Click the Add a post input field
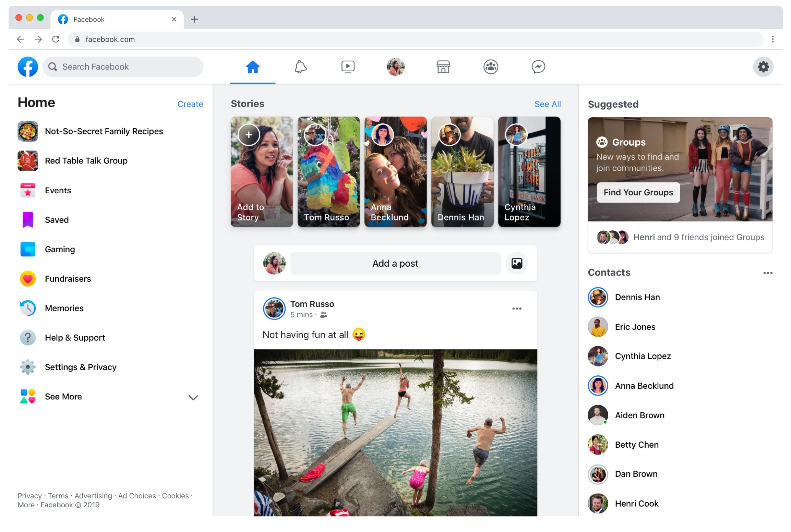Viewport: 791px width, 532px height. [x=395, y=263]
